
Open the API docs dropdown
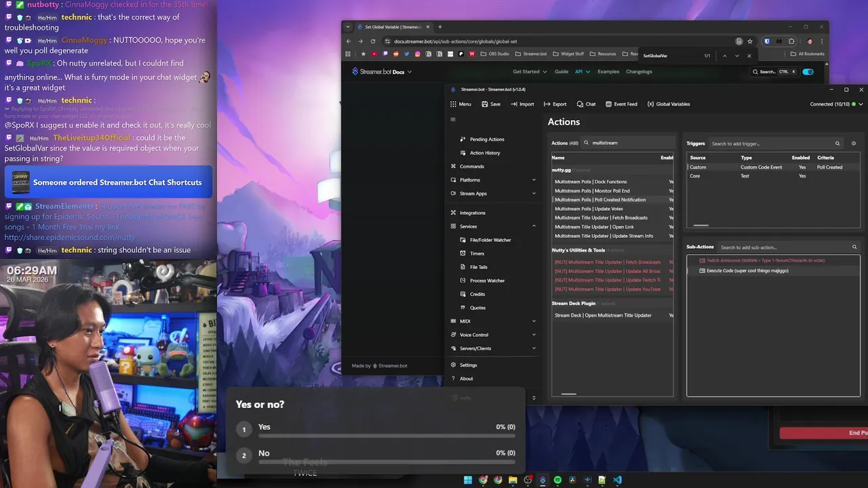tap(583, 72)
